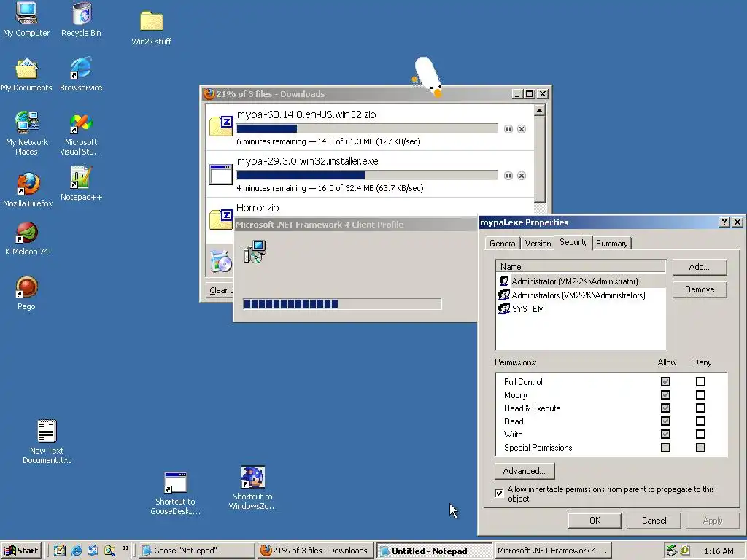
Task: Click the Add... button
Action: tap(700, 267)
